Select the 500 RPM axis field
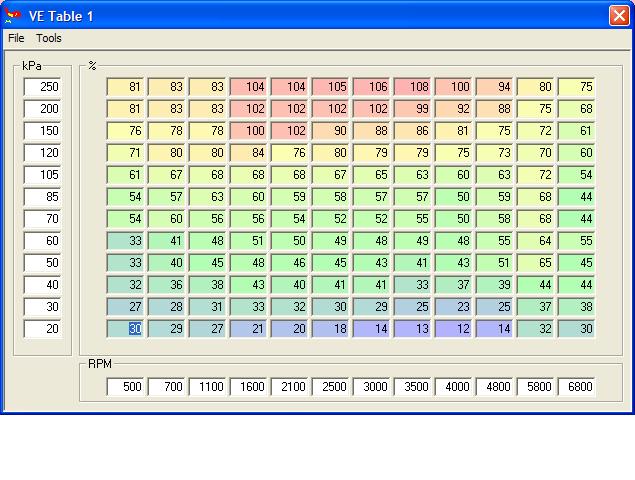The height and width of the screenshot is (480, 635). tap(126, 387)
